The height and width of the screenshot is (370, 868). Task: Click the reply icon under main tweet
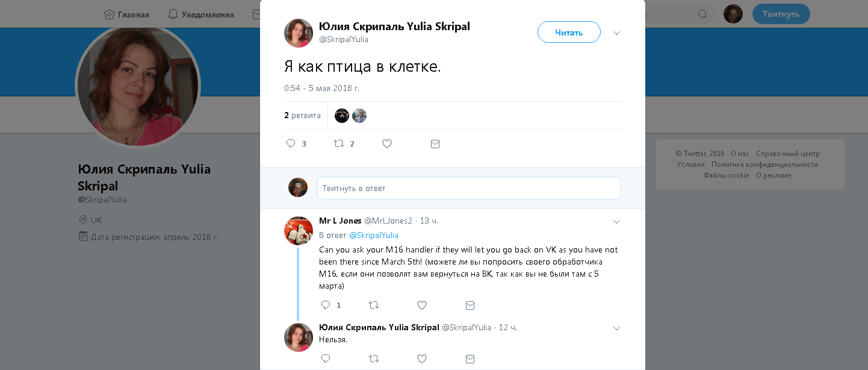291,144
